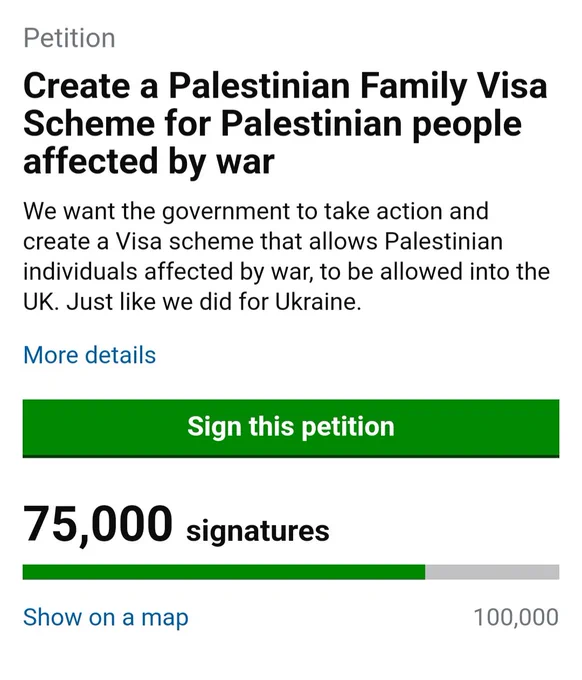582x680 pixels.
Task: Click where the green progress meets the grey
Action: click(x=425, y=572)
